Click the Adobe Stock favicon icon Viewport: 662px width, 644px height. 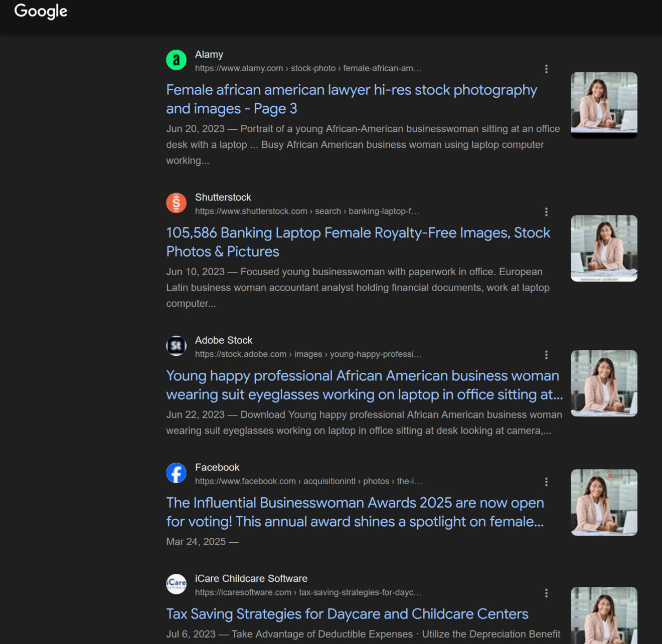[x=176, y=346]
